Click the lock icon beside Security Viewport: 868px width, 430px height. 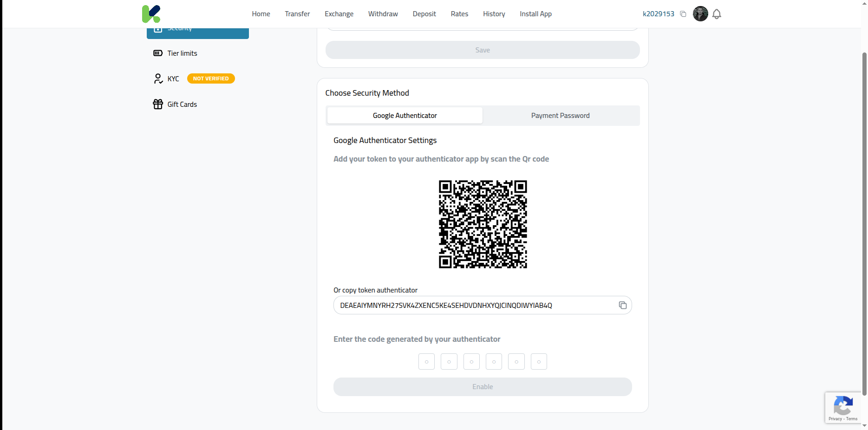pyautogui.click(x=158, y=28)
